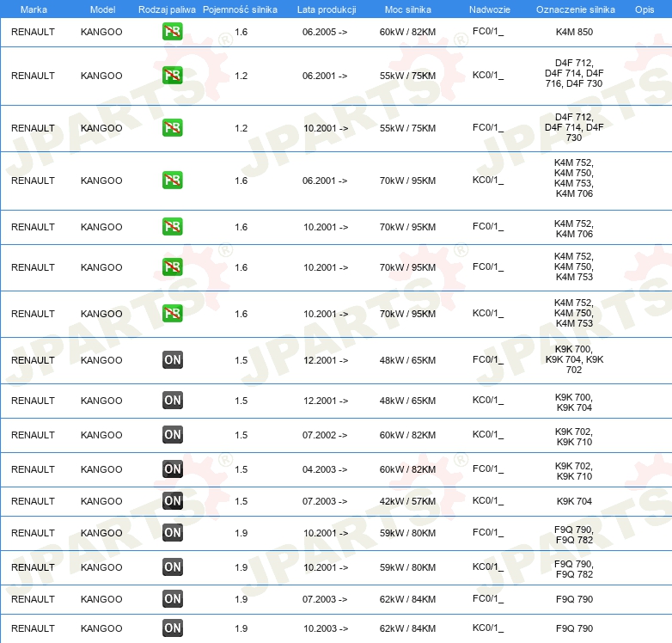The height and width of the screenshot is (643, 672).
Task: Click the PB petrol icon in the K4M 850 row
Action: (172, 32)
